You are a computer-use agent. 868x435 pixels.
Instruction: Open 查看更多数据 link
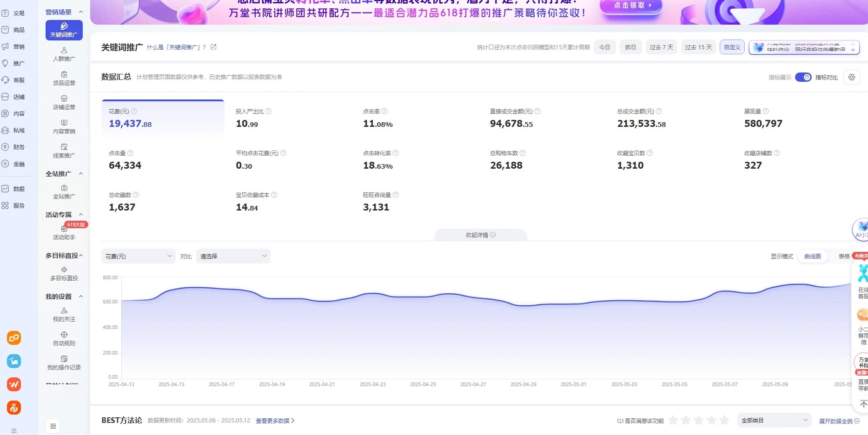[275, 421]
